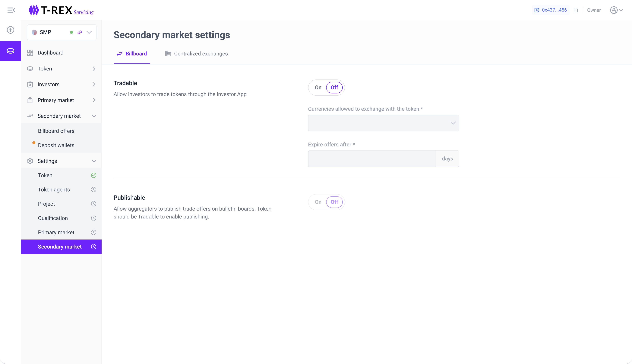Click the green checkmark next to Token settings
The width and height of the screenshot is (632, 364).
pos(94,175)
